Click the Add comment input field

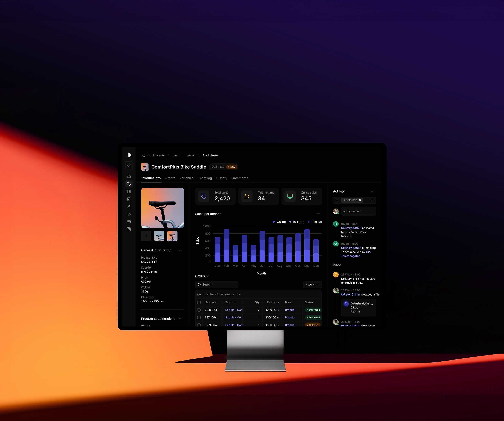358,211
